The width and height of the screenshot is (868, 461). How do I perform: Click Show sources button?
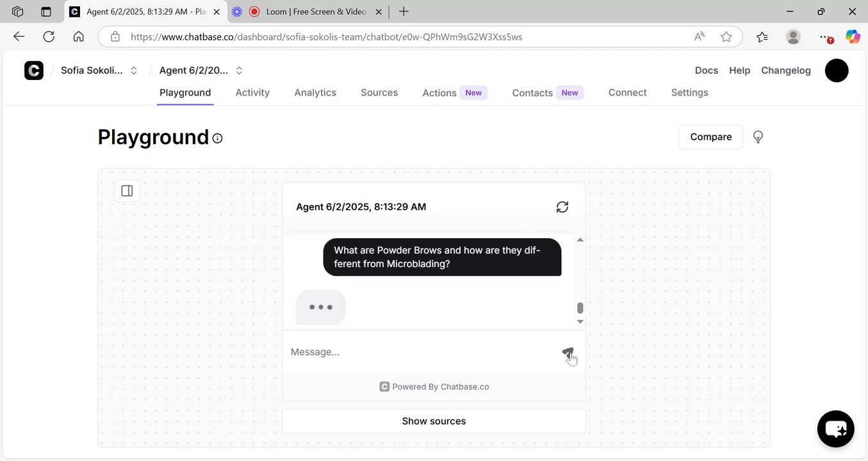click(434, 421)
